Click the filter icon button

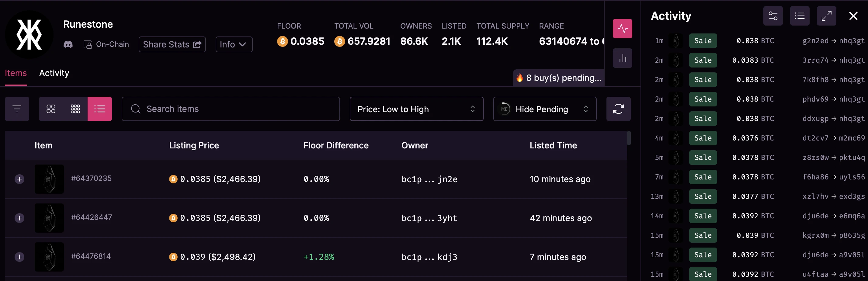click(17, 109)
